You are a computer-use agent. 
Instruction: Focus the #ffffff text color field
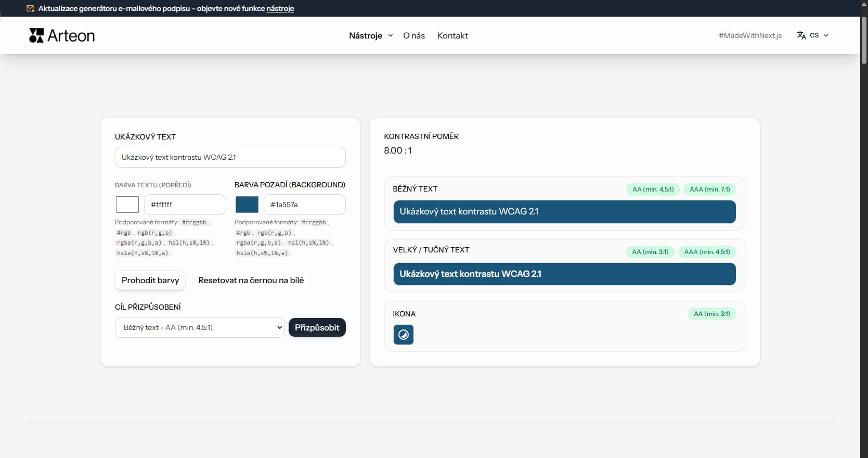[185, 205]
